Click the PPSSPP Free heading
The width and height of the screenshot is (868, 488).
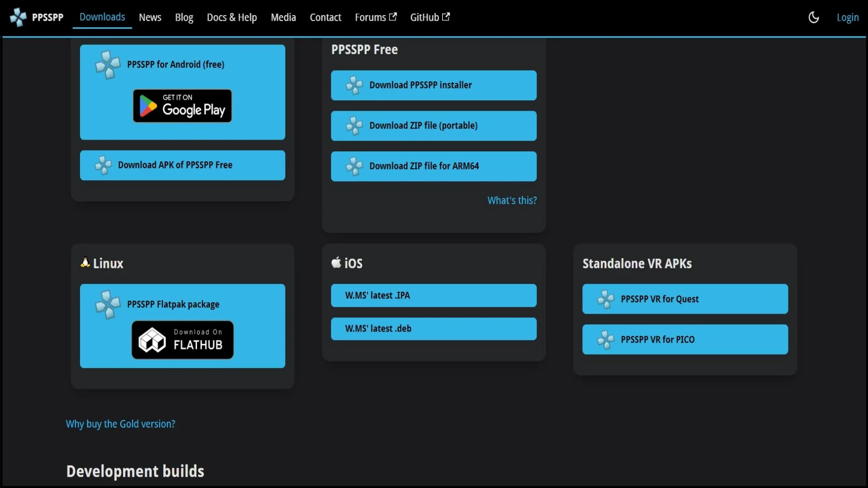tap(364, 50)
